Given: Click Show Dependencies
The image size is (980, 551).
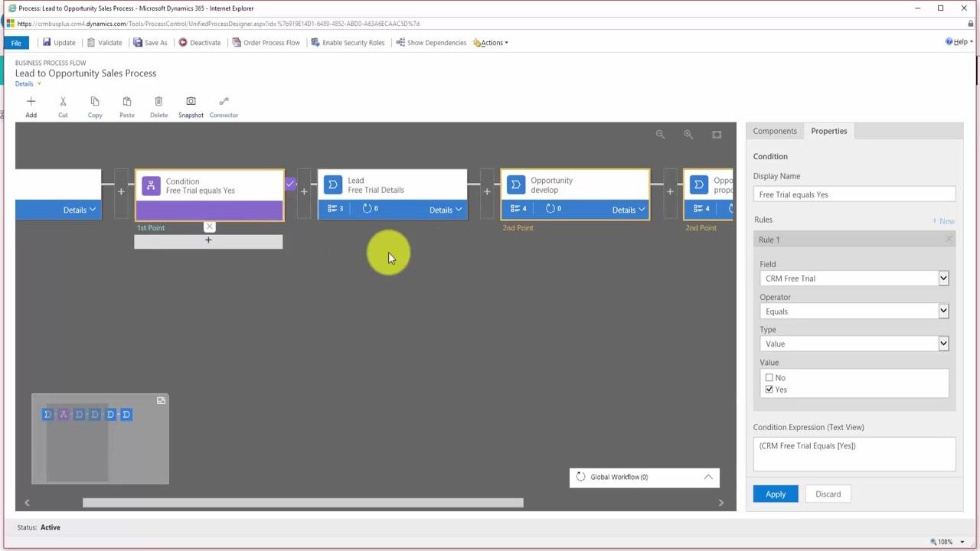Looking at the screenshot, I should coord(431,43).
